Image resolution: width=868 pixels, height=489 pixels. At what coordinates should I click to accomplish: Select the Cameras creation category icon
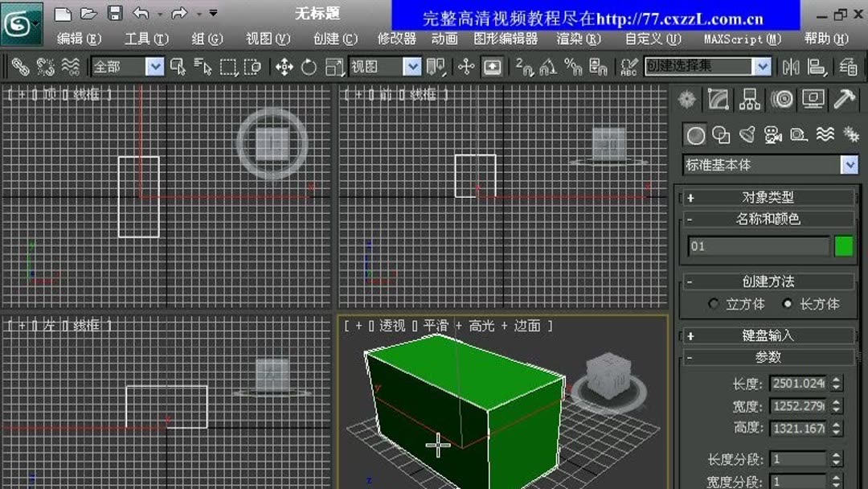[x=772, y=135]
